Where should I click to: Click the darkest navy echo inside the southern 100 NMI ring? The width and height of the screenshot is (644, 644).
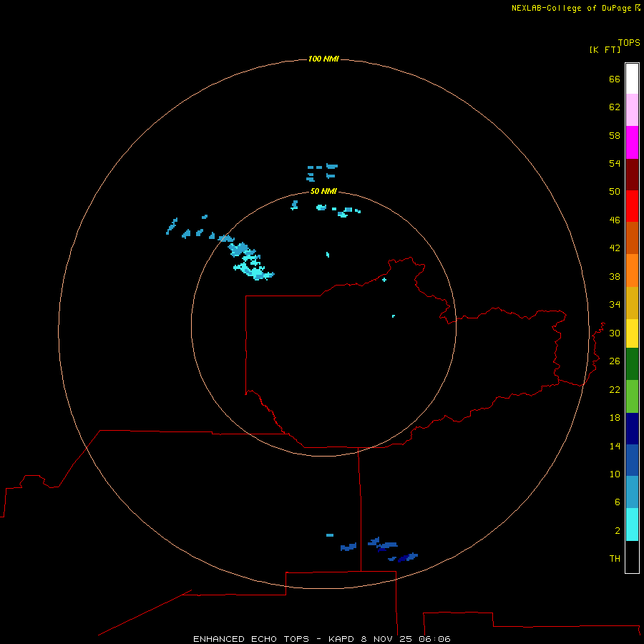404,559
